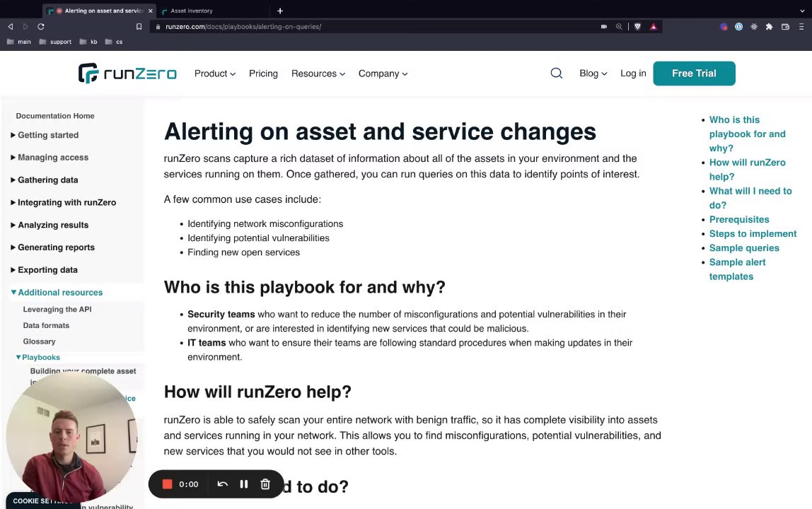Open the site search magnifier

click(x=556, y=73)
